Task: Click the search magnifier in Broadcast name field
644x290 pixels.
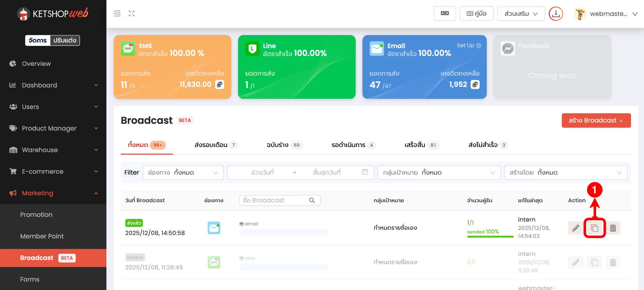Action: (312, 201)
